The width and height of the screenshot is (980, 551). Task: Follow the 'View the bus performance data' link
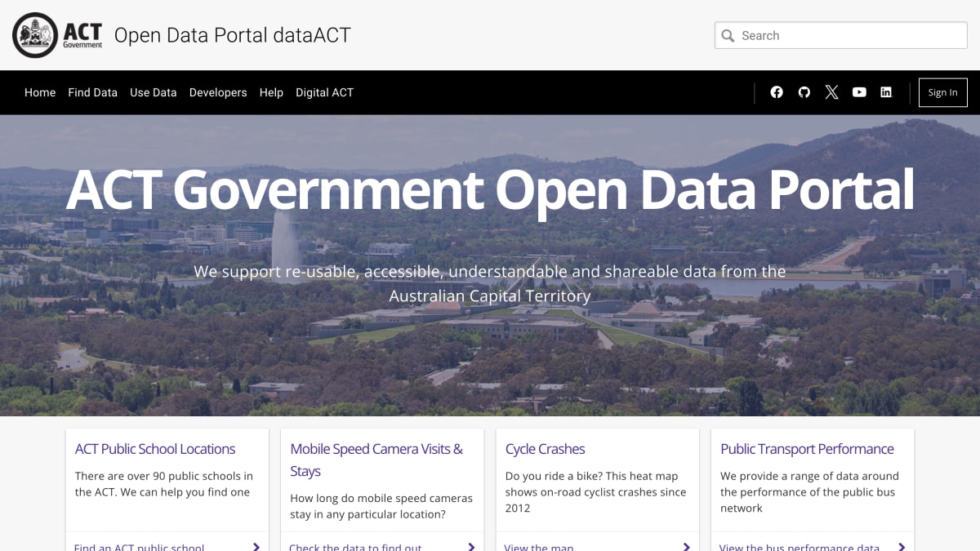[800, 546]
